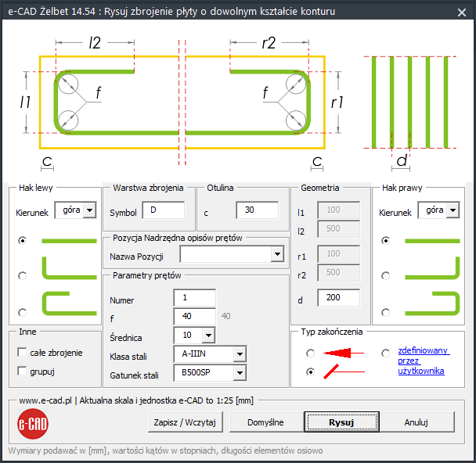Choose user-defined ending type radio
Screen dimensions: 476x463
point(385,354)
